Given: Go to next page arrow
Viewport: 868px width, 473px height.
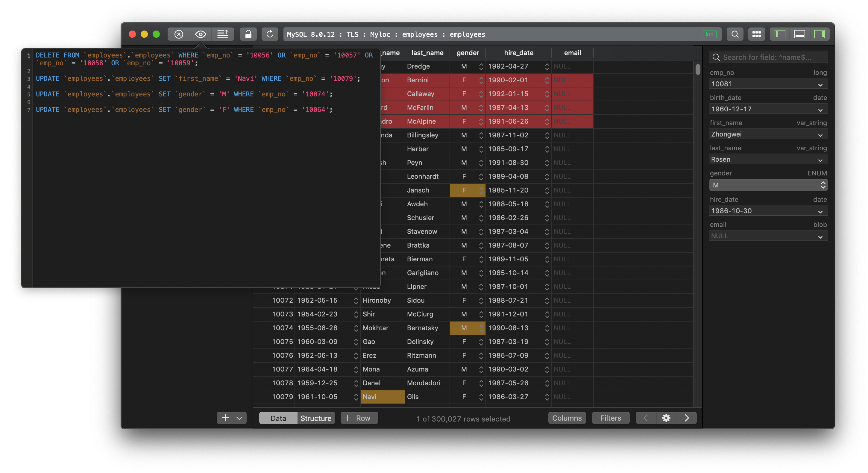Looking at the screenshot, I should (687, 418).
